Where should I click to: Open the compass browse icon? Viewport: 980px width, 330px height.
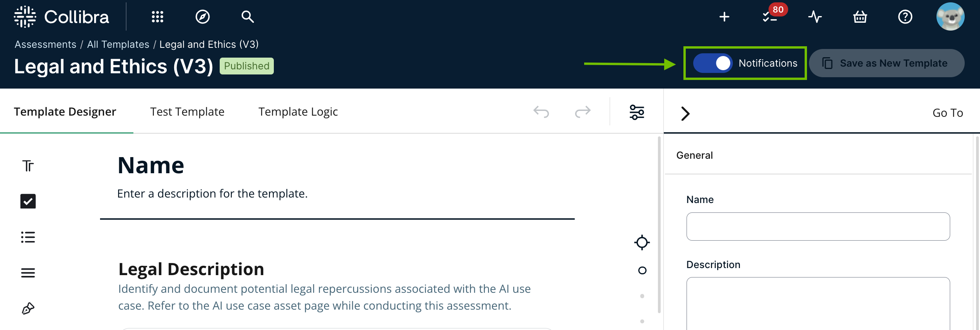[x=202, y=17]
